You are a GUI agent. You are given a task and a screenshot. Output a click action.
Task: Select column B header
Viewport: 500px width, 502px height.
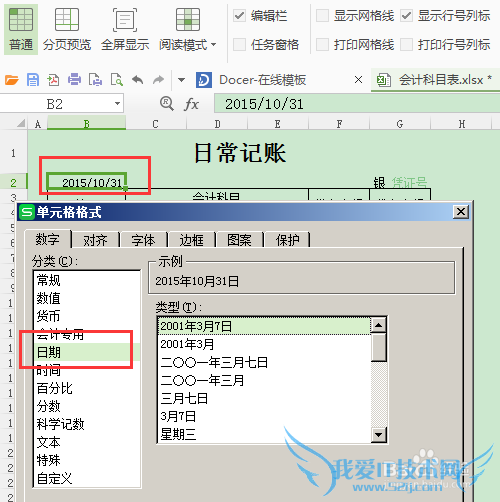87,124
